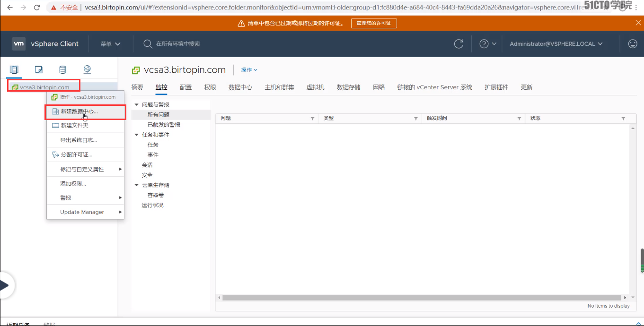644x326 pixels.
Task: Switch to the 虚拟机 tab
Action: [315, 87]
